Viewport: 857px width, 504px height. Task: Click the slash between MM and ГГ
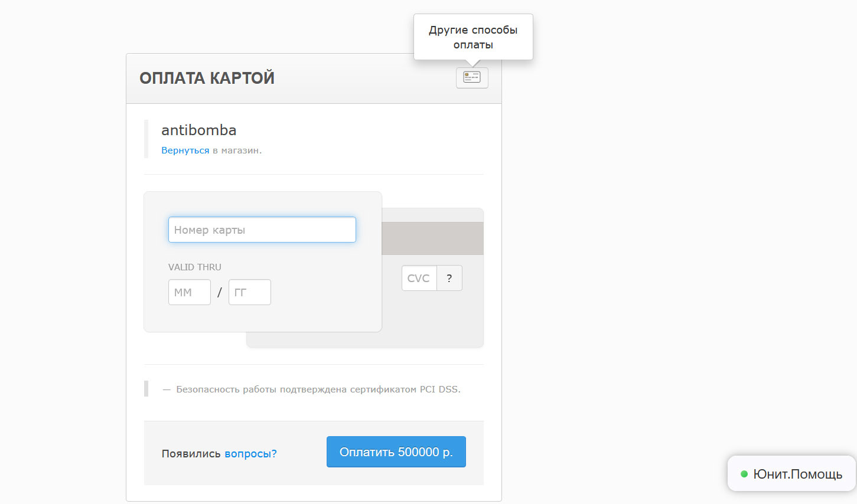tap(220, 292)
